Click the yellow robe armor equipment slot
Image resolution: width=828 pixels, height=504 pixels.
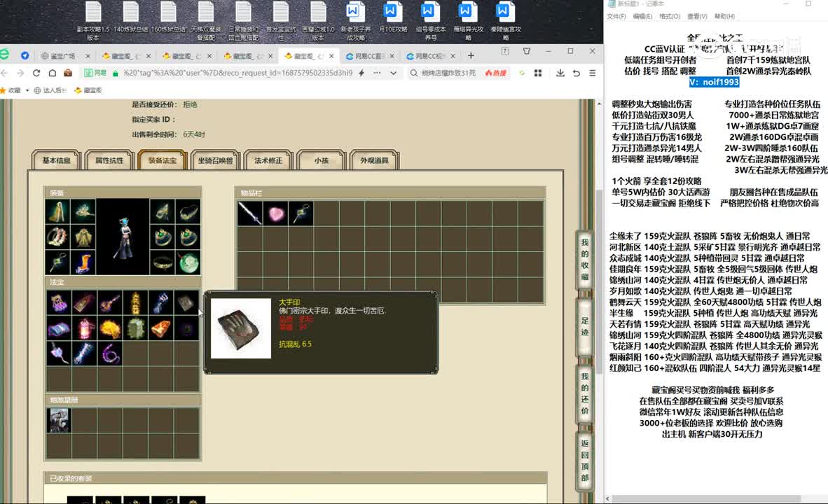[83, 237]
